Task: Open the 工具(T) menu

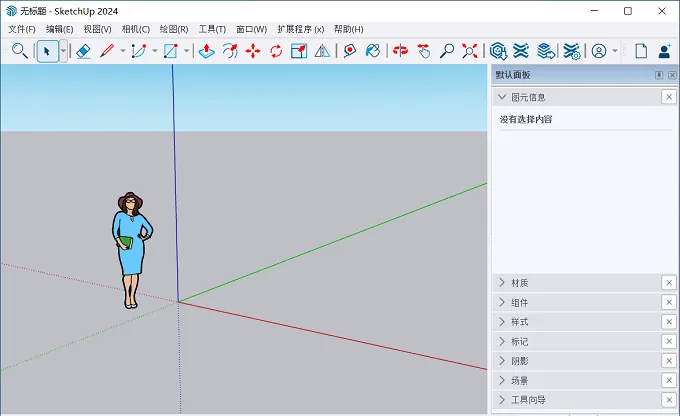Action: 212,29
